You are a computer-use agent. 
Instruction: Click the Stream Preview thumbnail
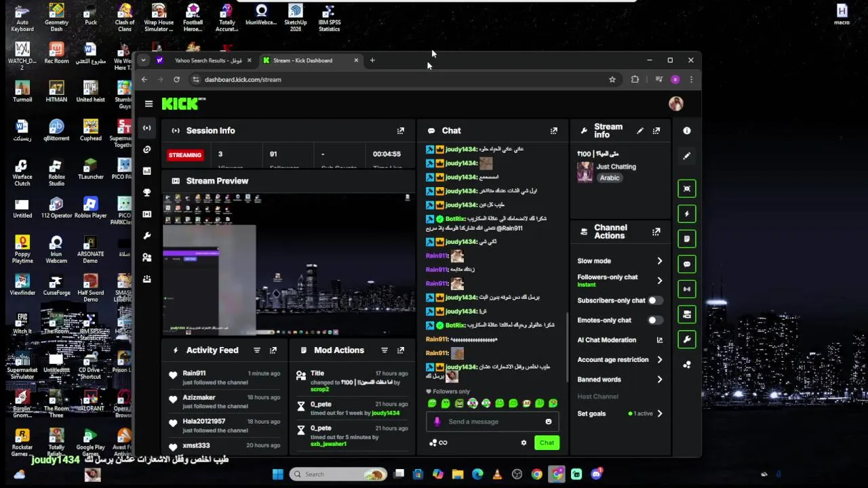pos(288,264)
